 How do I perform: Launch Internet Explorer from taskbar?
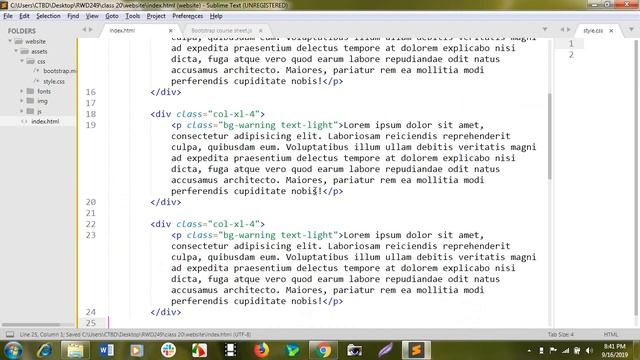click(44, 350)
